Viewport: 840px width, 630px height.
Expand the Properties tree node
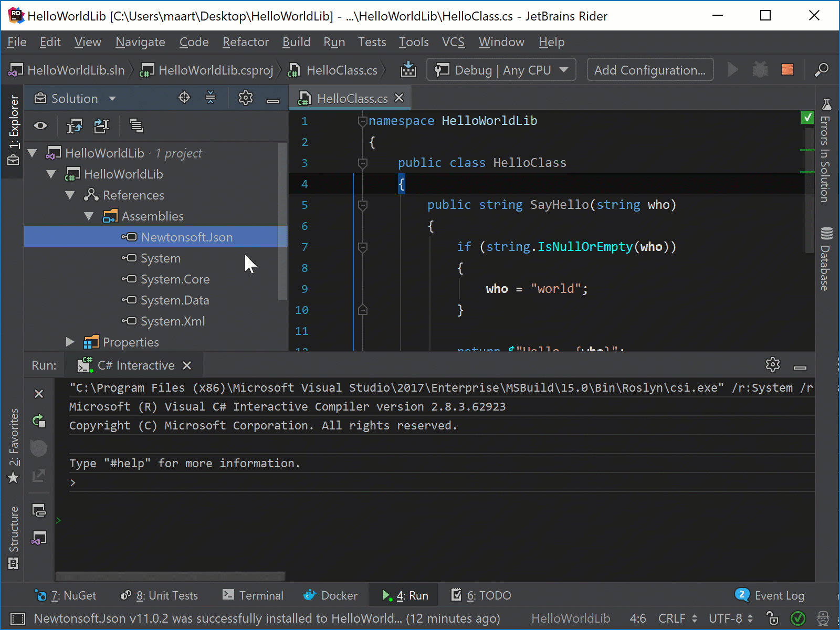click(x=70, y=342)
